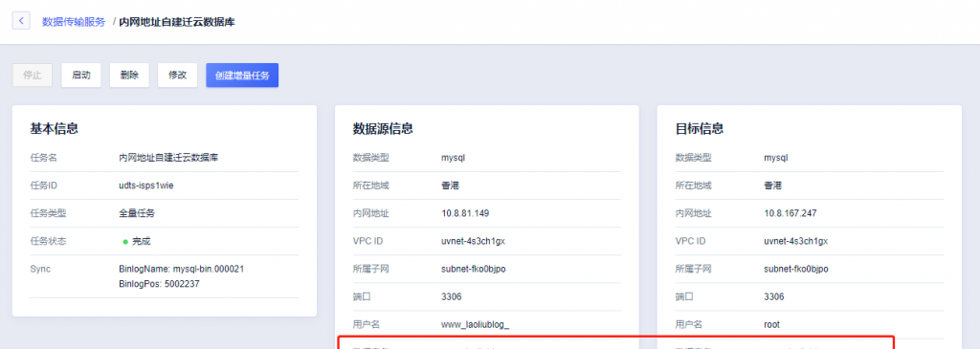Select the 数据源信息 card heading
The width and height of the screenshot is (980, 349).
383,129
